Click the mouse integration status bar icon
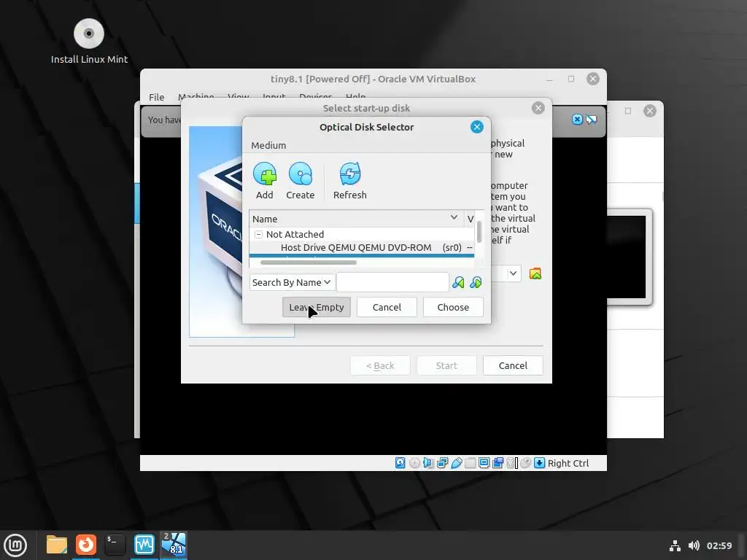747x560 pixels. point(525,463)
